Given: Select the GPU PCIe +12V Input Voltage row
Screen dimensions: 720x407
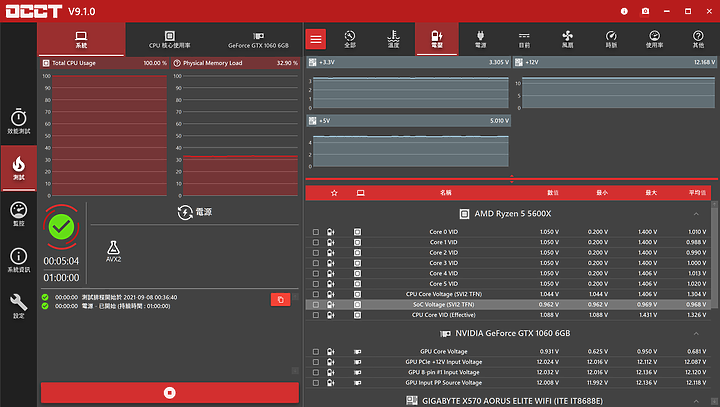Looking at the screenshot, I should click(x=508, y=362).
